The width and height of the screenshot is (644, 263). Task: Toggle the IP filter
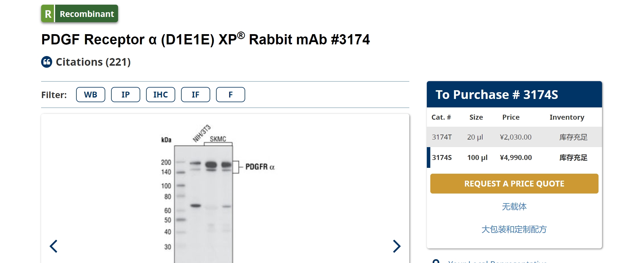[x=126, y=95]
